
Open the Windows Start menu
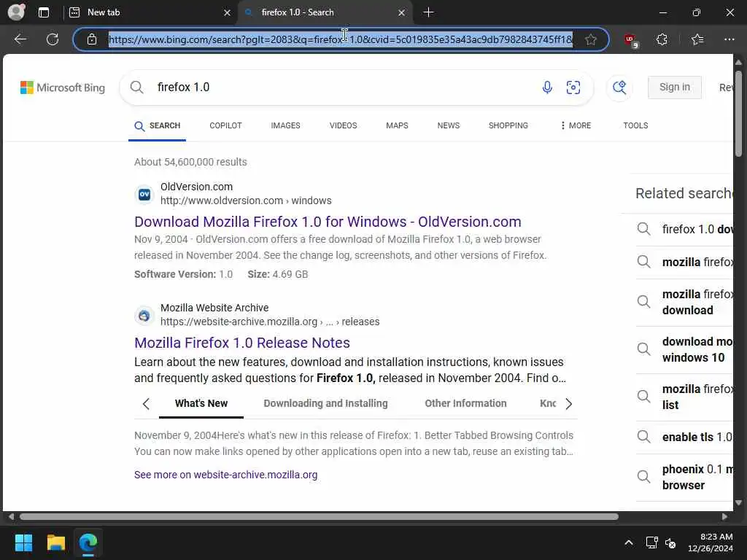point(23,542)
